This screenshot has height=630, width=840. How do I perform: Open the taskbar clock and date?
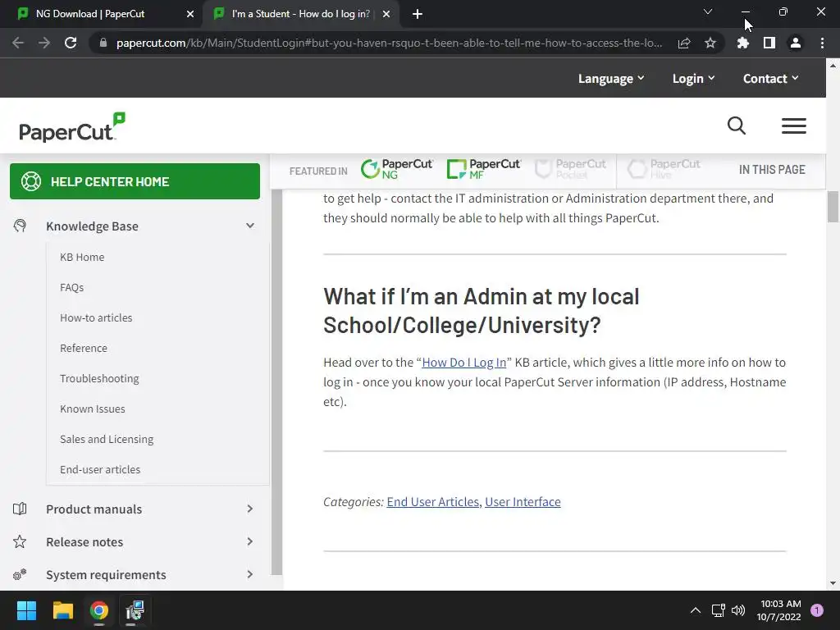[x=779, y=610]
